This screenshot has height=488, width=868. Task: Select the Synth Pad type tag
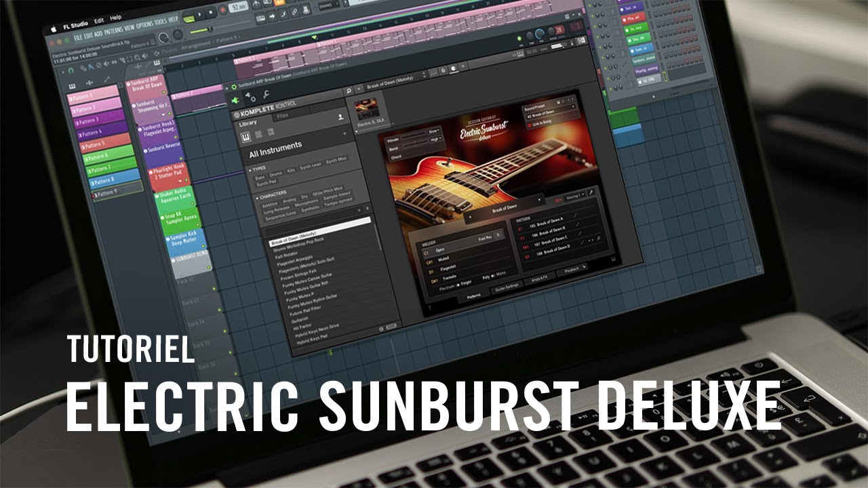pyautogui.click(x=266, y=183)
